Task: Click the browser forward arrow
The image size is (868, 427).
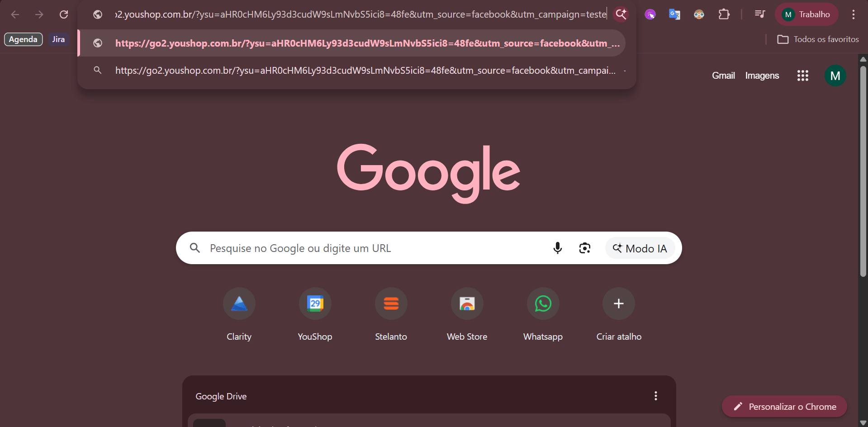Action: coord(39,14)
